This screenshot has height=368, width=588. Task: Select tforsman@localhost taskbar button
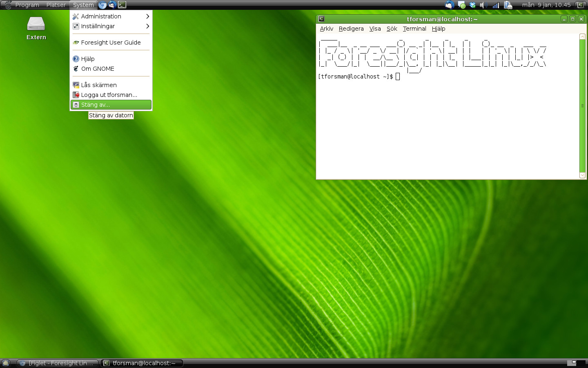tap(142, 363)
